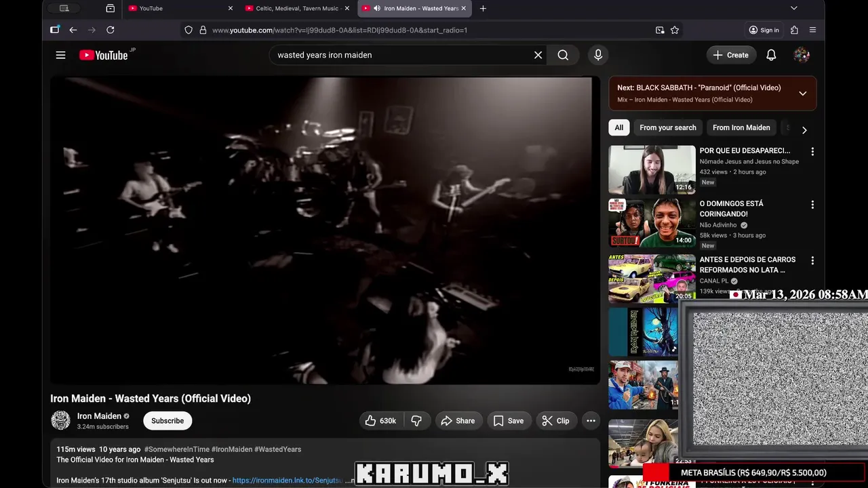Bookmark this page with star
The height and width of the screenshot is (488, 868).
(675, 30)
